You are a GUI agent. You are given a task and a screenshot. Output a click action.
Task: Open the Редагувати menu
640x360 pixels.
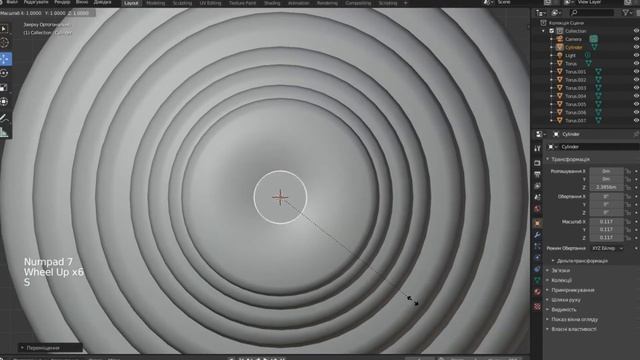(x=36, y=2)
